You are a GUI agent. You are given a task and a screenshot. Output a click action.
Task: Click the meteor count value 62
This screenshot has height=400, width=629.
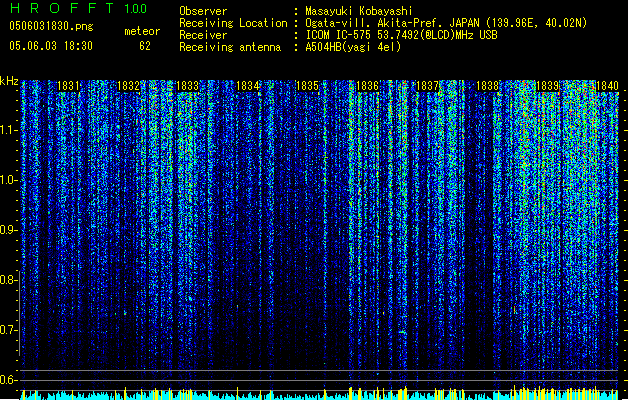[145, 46]
